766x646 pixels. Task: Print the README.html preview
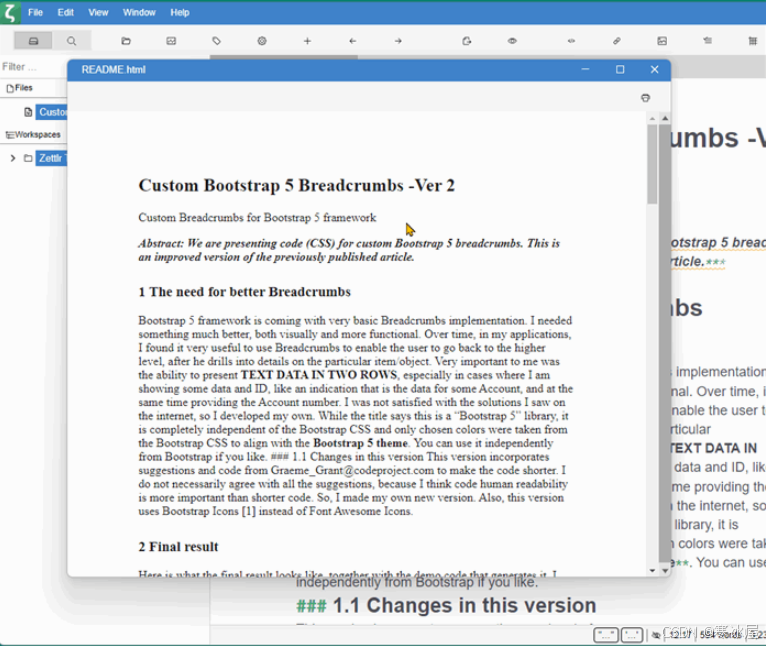645,98
